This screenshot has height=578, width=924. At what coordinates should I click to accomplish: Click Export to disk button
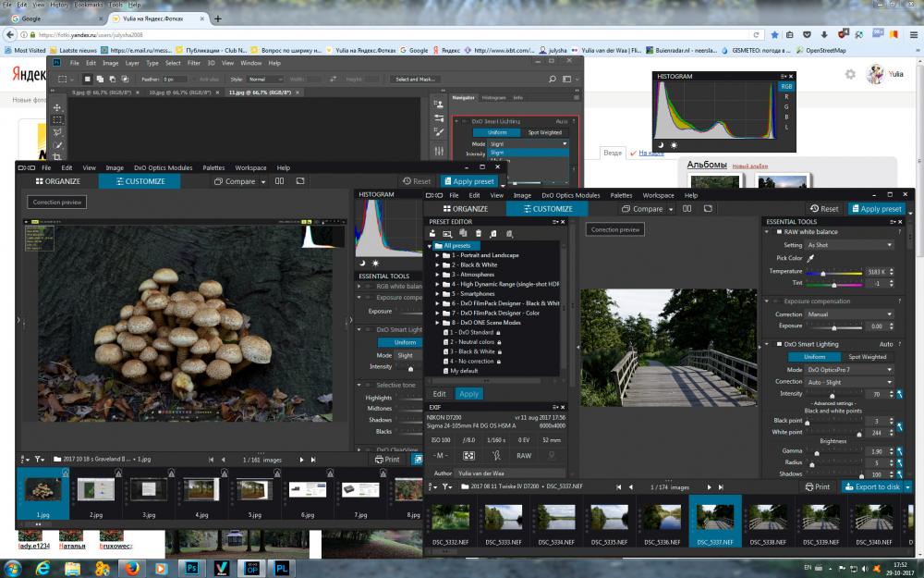tap(871, 487)
